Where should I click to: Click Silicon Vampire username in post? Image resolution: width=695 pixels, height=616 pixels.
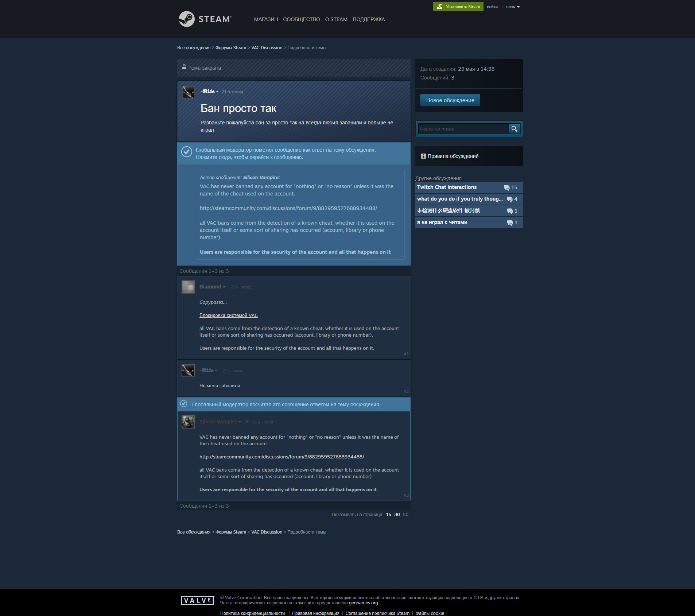(218, 422)
